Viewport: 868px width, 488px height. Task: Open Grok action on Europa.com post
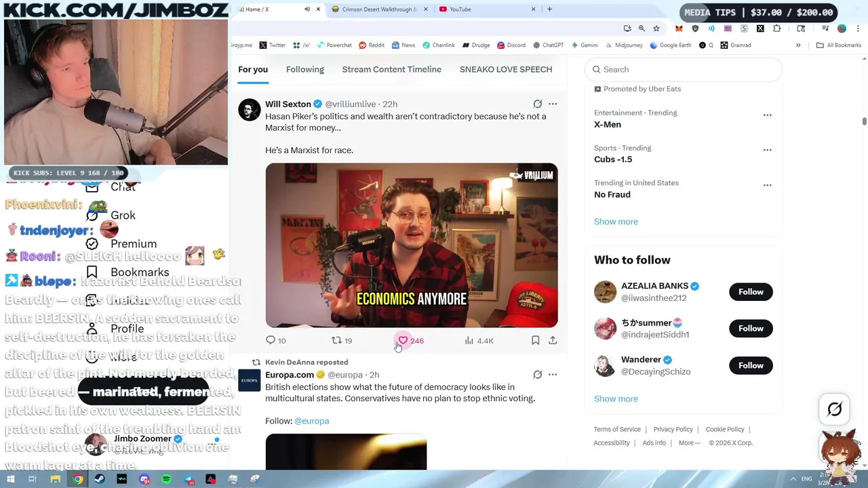538,374
